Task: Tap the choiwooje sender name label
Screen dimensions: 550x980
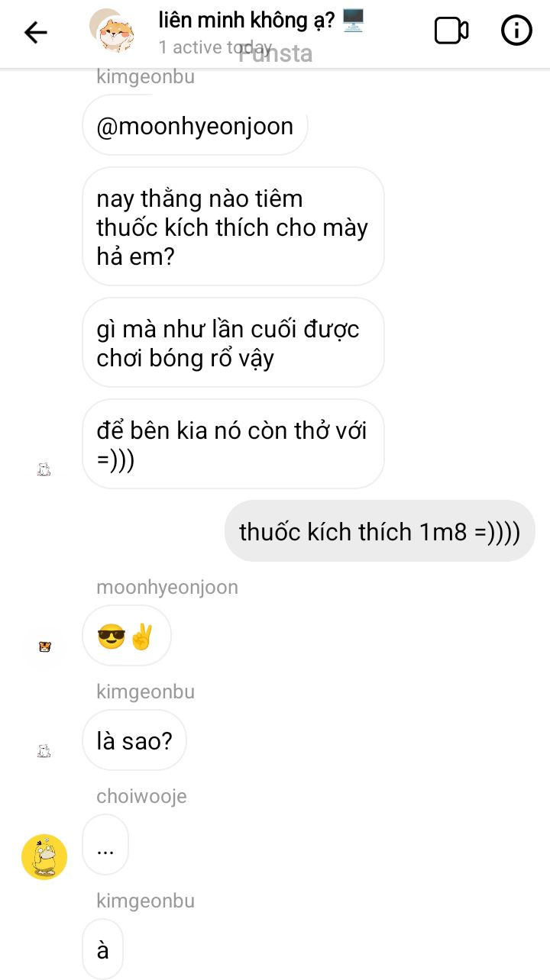Action: click(x=141, y=796)
